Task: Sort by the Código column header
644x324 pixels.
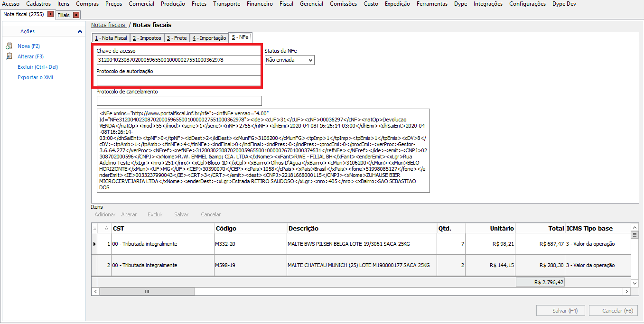Action: pyautogui.click(x=251, y=229)
